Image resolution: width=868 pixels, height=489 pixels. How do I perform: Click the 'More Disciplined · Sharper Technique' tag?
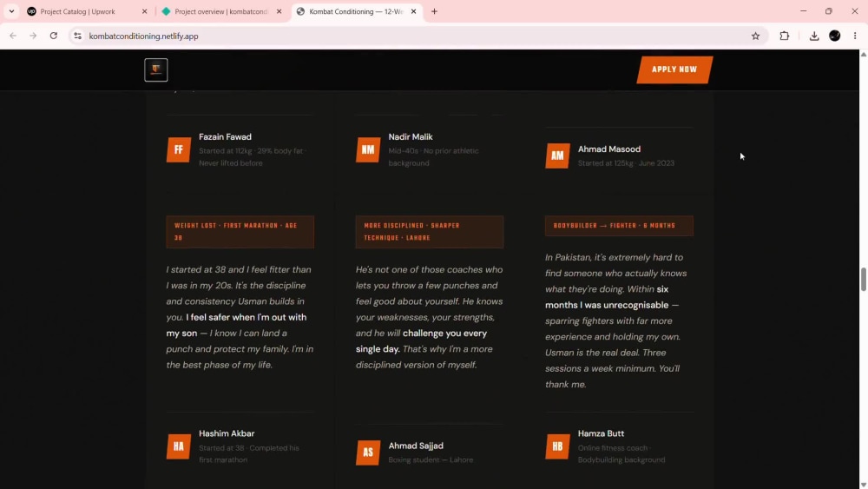(430, 232)
